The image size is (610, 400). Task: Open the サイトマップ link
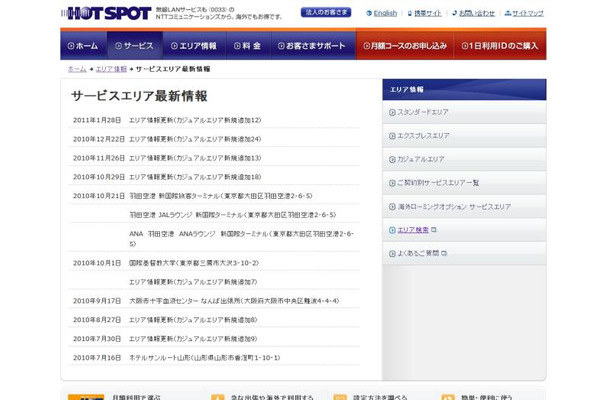tap(528, 13)
